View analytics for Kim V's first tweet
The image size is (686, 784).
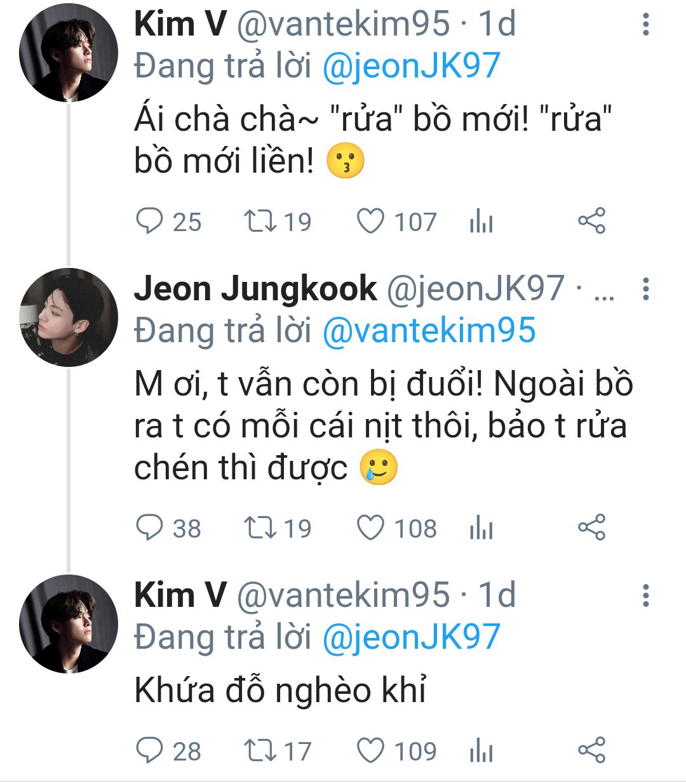pyautogui.click(x=481, y=222)
